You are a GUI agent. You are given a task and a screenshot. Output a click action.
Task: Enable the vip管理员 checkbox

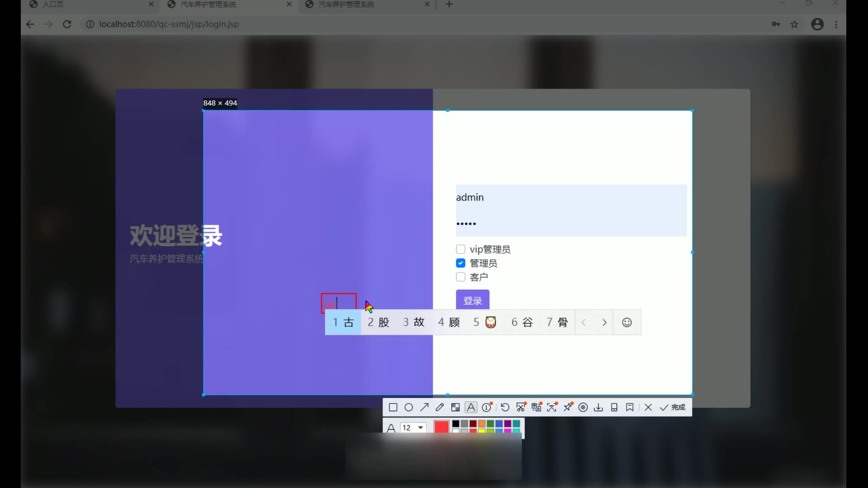click(461, 249)
